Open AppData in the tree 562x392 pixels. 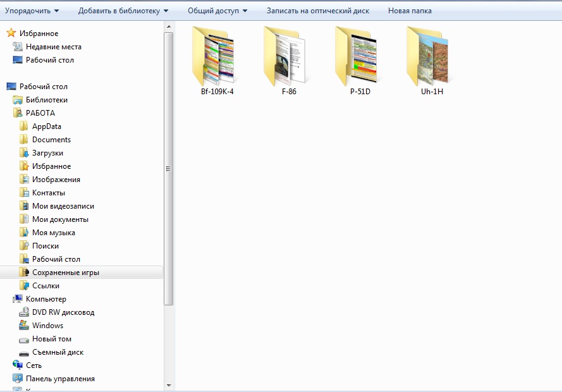pos(47,126)
